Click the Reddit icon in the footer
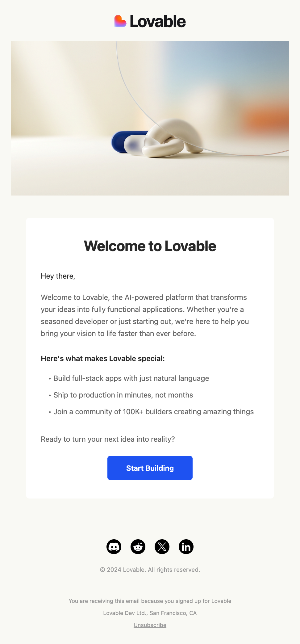The image size is (300, 644). (138, 546)
